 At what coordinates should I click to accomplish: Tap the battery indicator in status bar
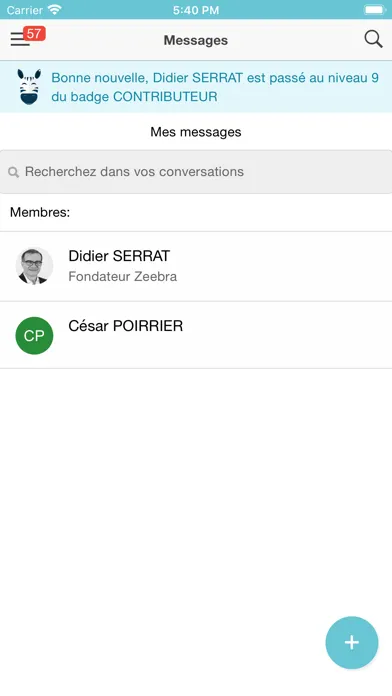click(x=375, y=10)
